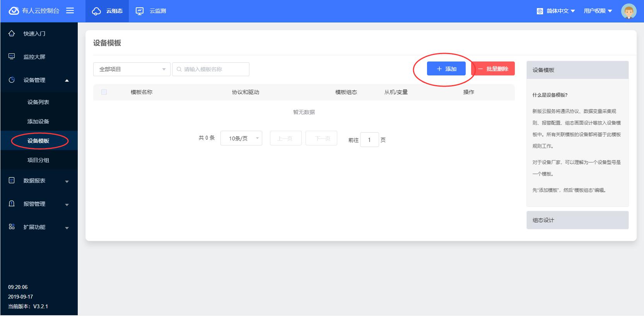Click the blue 添加 button
This screenshot has height=316, width=644.
pos(446,69)
